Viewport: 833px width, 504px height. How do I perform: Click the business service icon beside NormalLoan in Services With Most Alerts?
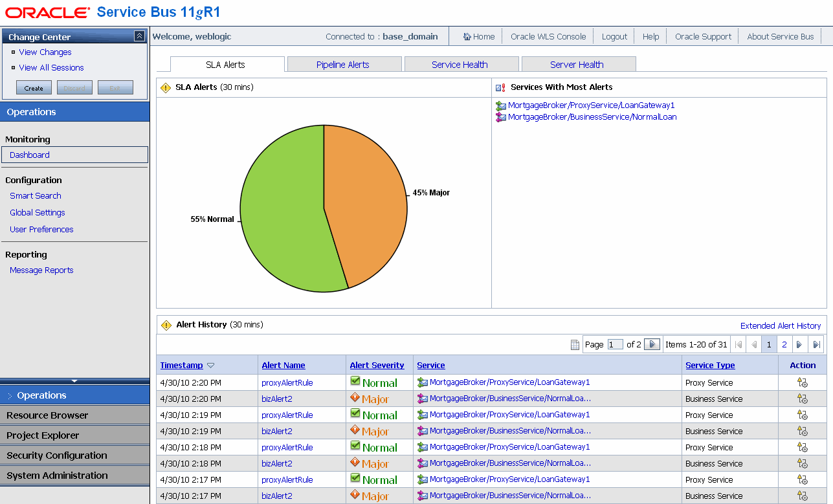pos(501,117)
